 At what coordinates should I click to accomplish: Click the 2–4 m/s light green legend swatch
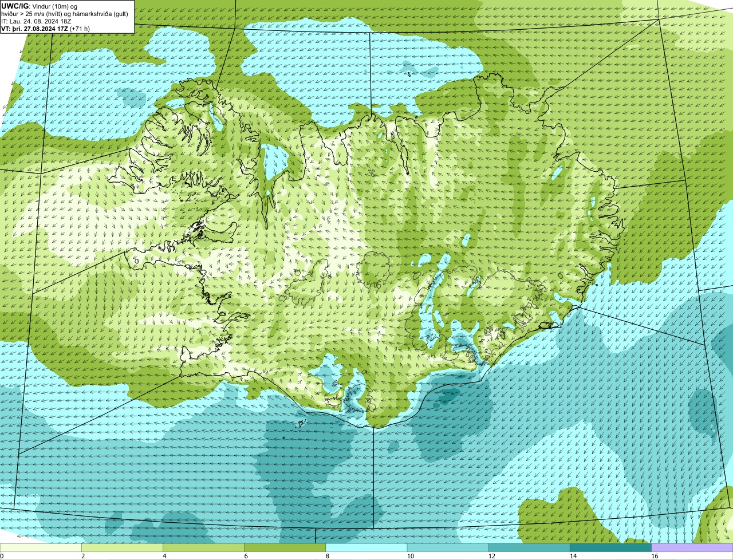[x=122, y=547]
